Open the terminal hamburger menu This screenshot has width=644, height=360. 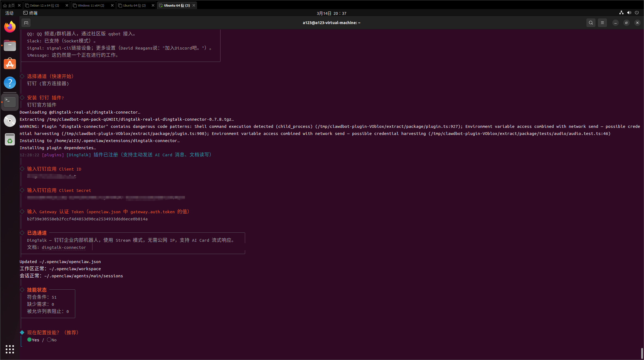click(602, 23)
